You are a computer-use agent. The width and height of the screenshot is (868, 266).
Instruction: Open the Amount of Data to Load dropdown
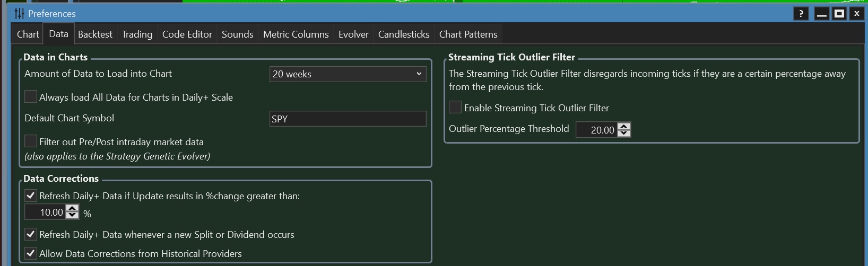348,74
